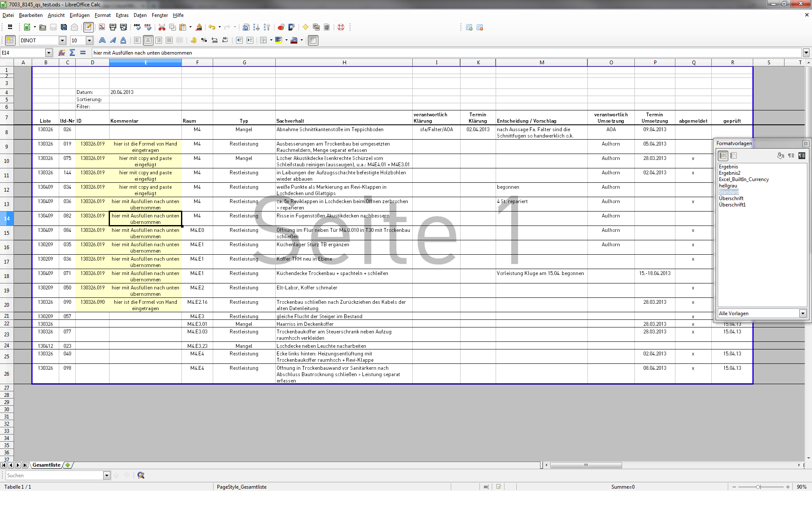812x506 pixels.
Task: Run the Spelling check icon
Action: (137, 27)
